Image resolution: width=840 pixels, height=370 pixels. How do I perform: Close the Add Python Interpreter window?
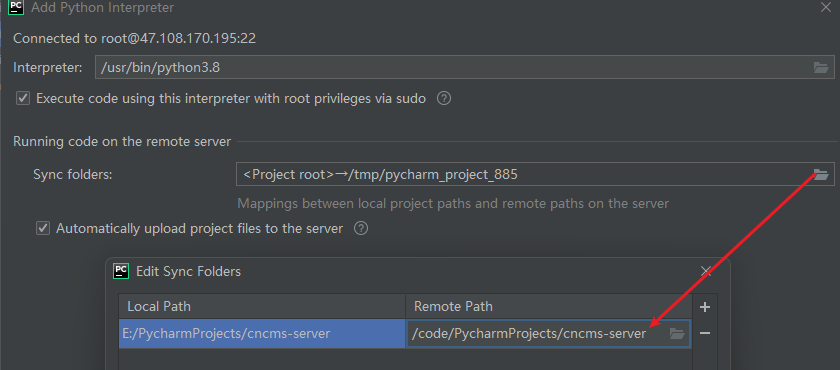(826, 7)
